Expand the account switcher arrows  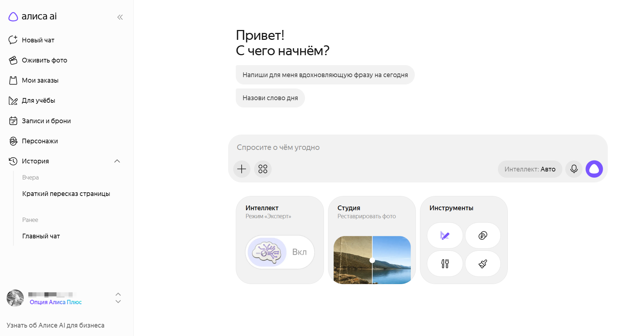coord(118,298)
